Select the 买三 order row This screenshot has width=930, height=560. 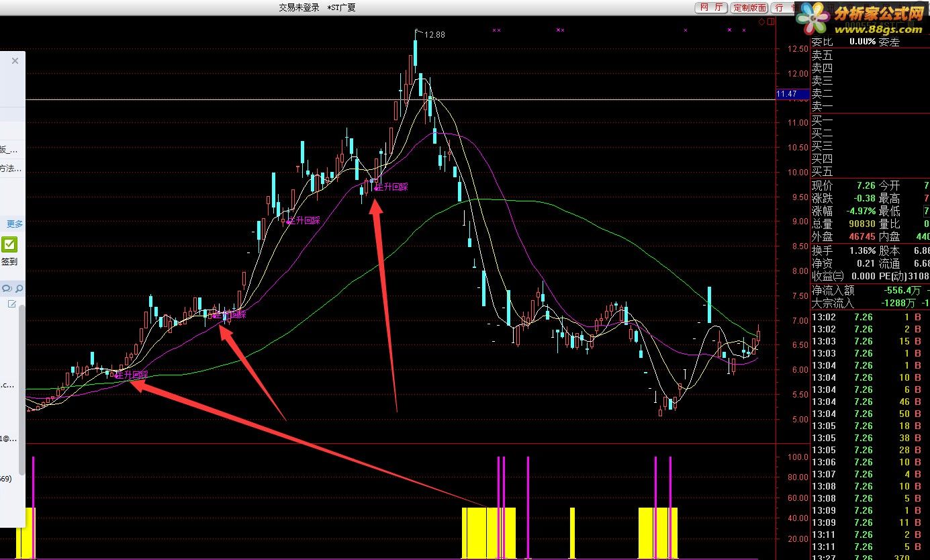870,146
